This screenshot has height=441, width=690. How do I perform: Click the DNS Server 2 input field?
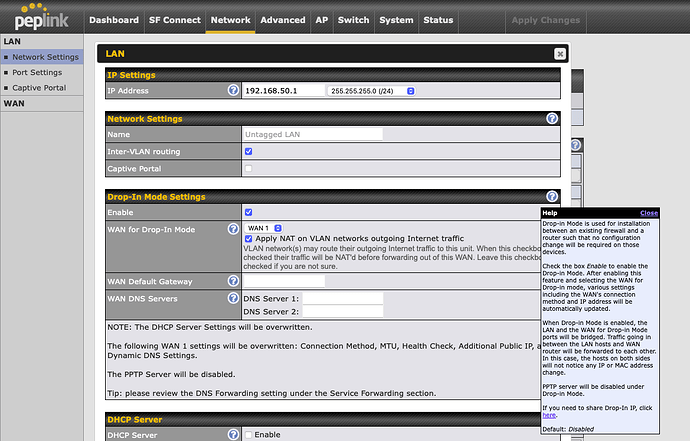tap(343, 312)
